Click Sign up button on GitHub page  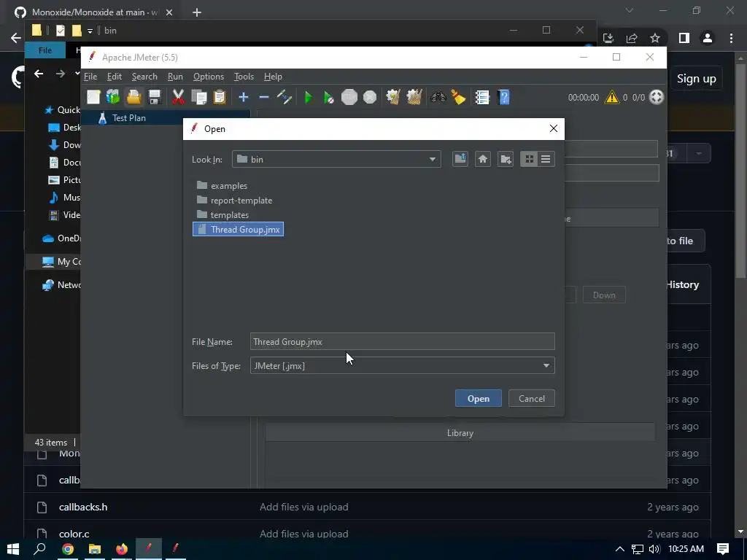(x=696, y=79)
